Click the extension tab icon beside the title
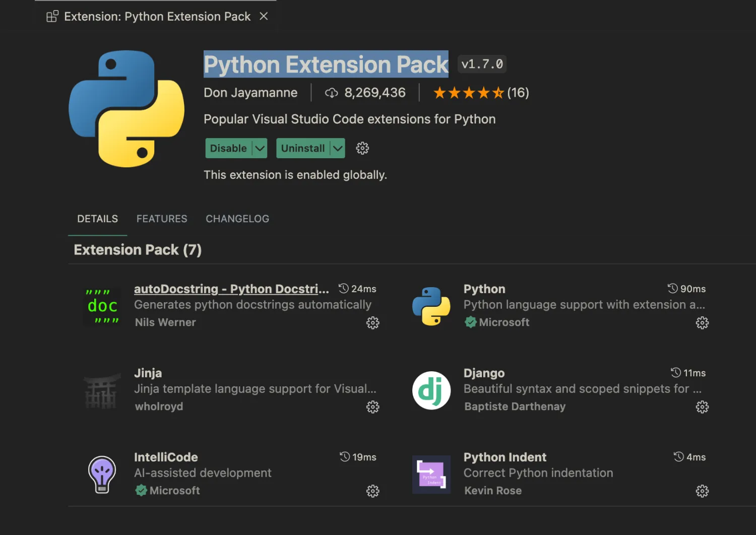This screenshot has height=535, width=756. click(52, 17)
